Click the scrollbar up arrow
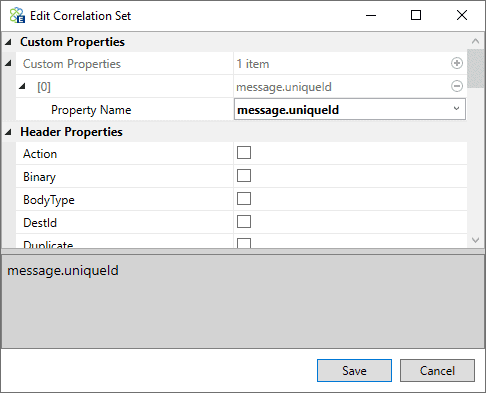The image size is (486, 393). pos(476,41)
